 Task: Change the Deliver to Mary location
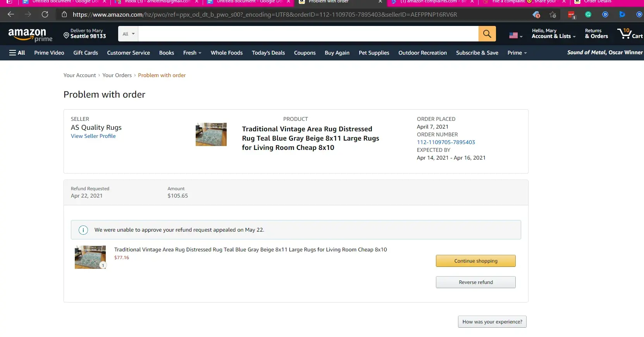pos(85,34)
